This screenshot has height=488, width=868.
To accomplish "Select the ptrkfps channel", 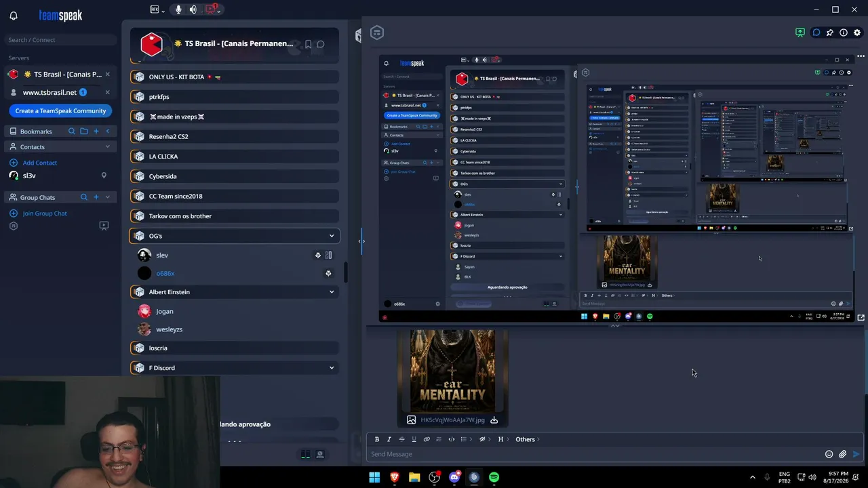I will [x=234, y=97].
